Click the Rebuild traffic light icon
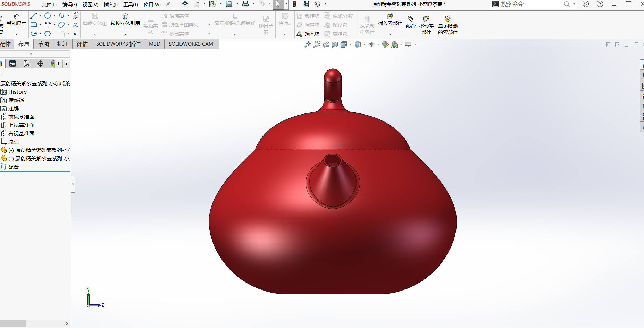 tap(294, 4)
